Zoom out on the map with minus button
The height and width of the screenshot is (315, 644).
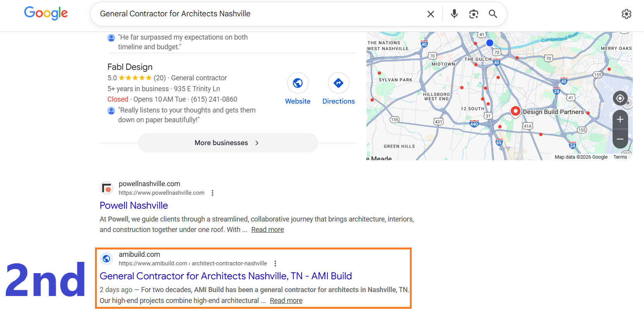coord(620,139)
